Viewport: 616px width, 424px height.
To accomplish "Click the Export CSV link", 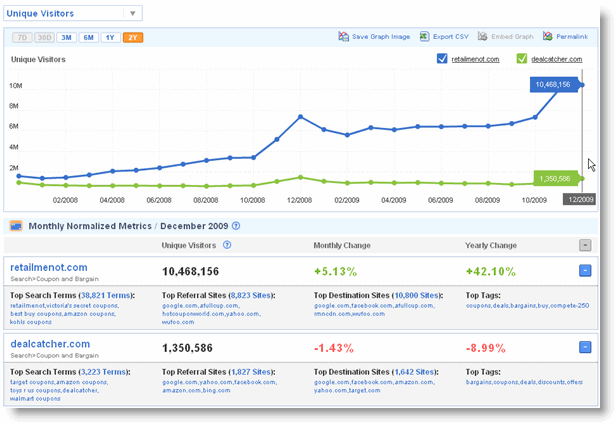I will pos(451,37).
